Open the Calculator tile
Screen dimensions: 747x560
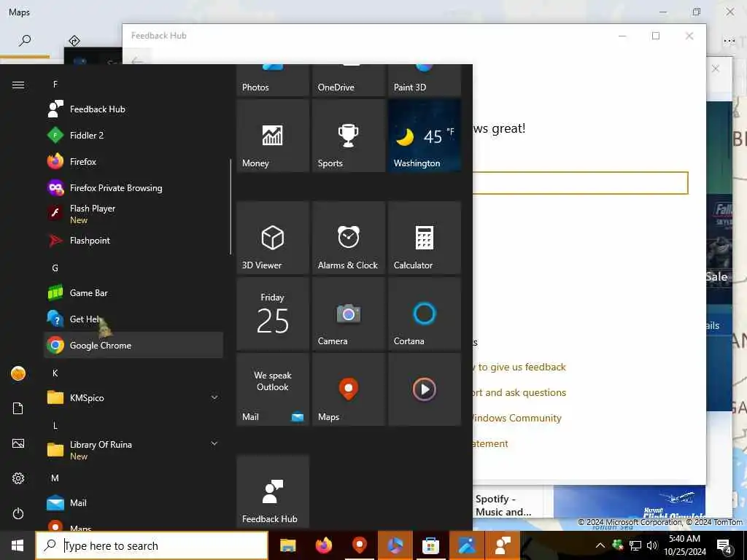tap(425, 238)
